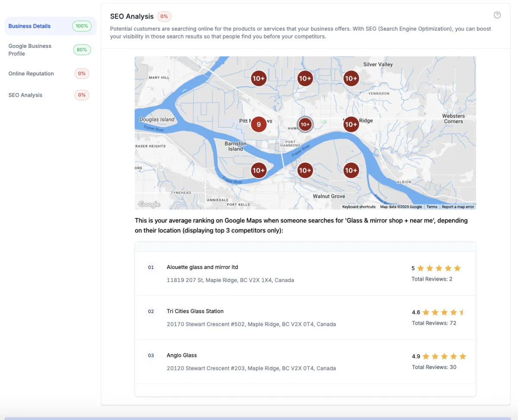This screenshot has height=420, width=518.
Task: Open Google Business Profile section
Action: coord(30,50)
